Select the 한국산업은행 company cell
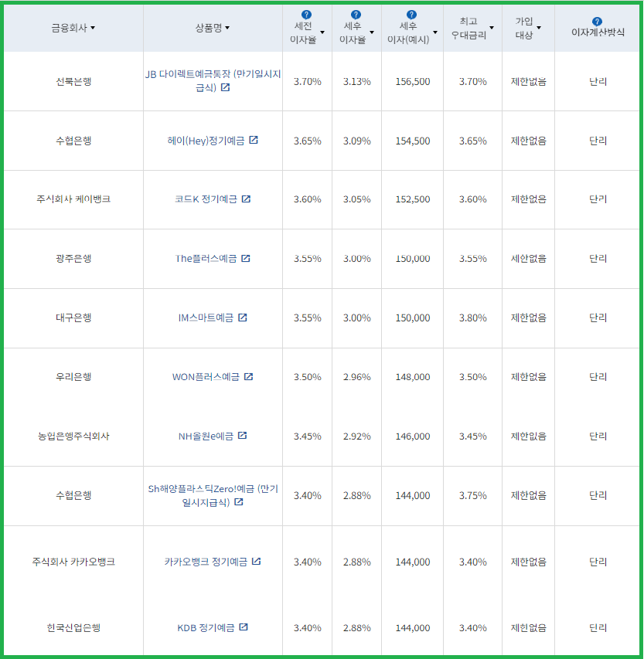The width and height of the screenshot is (644, 659). (73, 628)
